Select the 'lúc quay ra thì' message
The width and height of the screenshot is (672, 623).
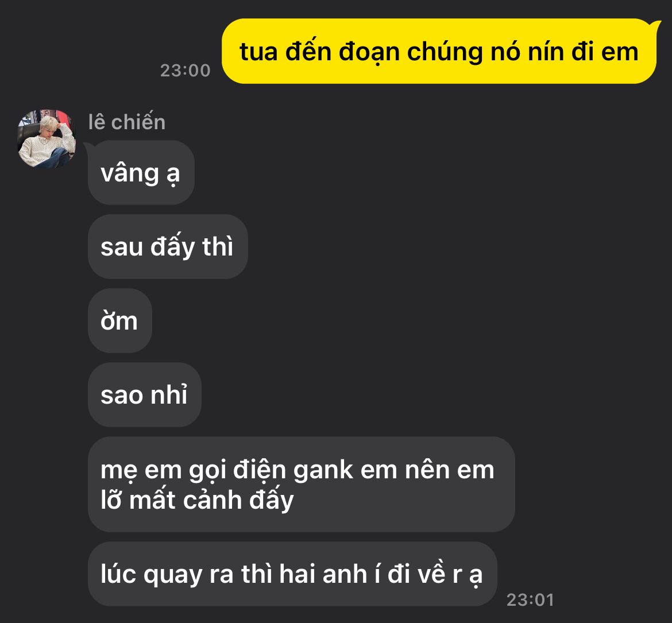point(292,574)
